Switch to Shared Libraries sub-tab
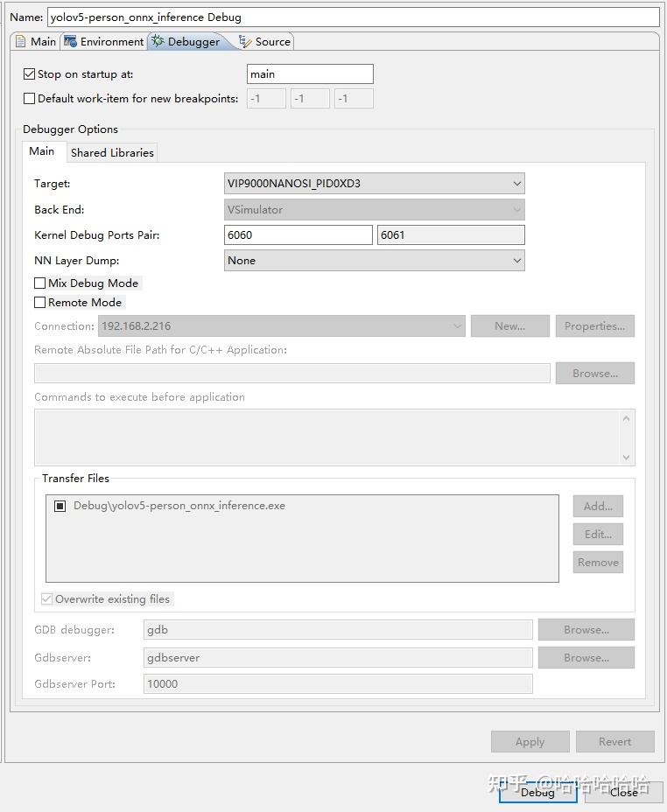The height and width of the screenshot is (812, 667). pos(112,153)
